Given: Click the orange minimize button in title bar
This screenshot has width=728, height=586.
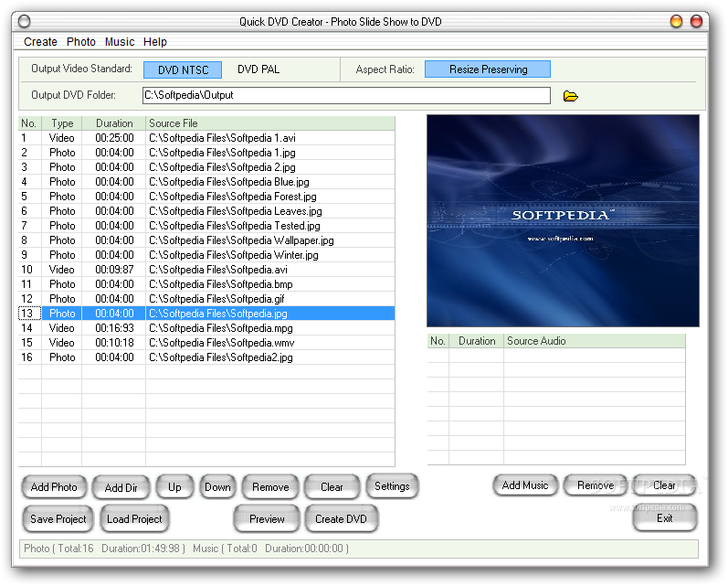Looking at the screenshot, I should (x=676, y=21).
